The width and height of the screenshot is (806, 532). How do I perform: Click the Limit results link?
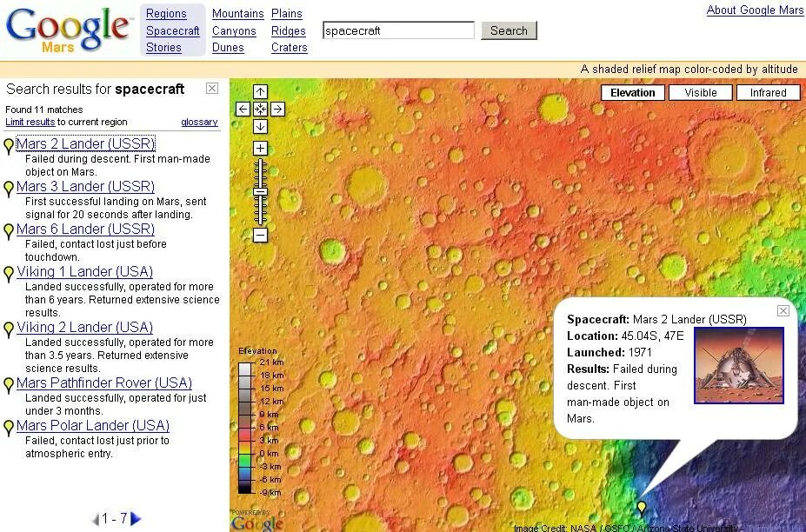click(x=30, y=123)
